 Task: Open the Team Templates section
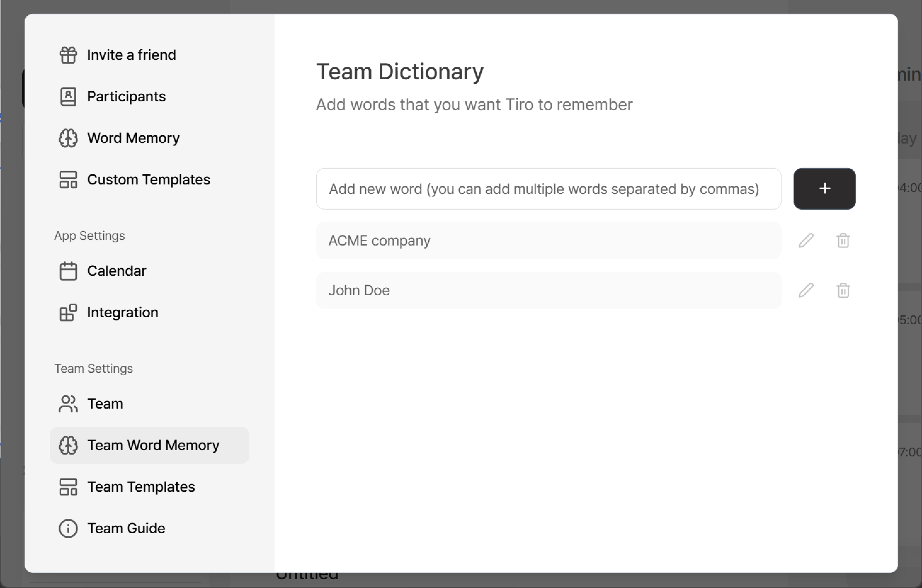point(141,487)
